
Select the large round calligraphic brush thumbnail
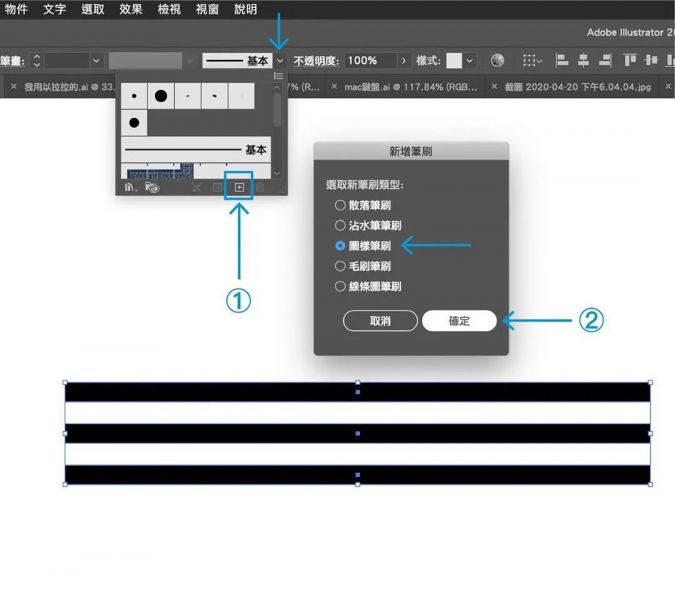[161, 96]
